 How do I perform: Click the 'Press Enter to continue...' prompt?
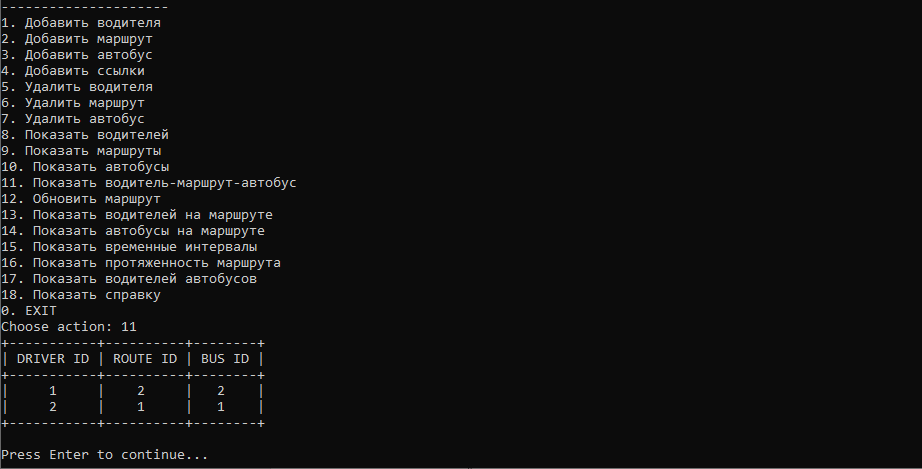105,455
